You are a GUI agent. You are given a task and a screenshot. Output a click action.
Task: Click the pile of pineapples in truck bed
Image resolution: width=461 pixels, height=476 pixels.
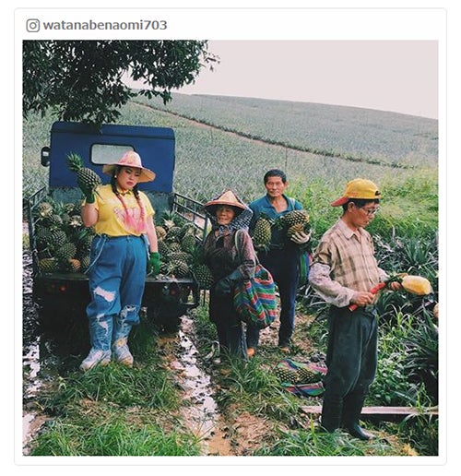[59, 240]
